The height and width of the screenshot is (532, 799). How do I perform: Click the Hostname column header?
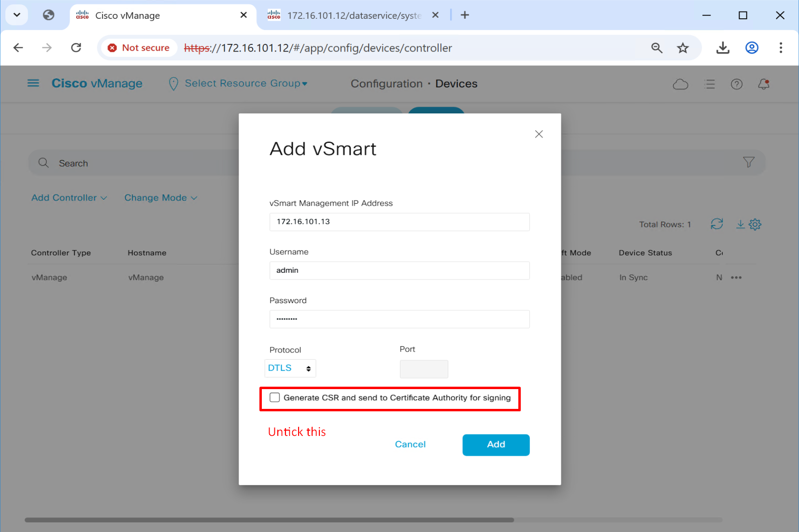tap(147, 253)
